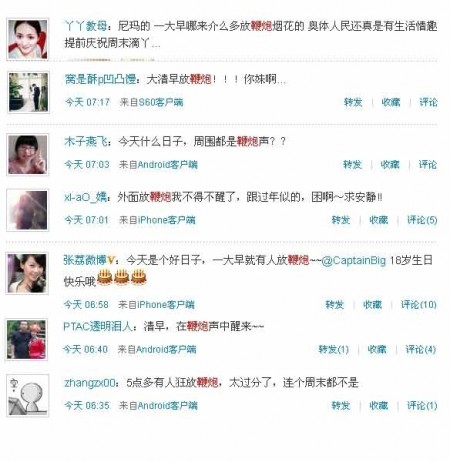The height and width of the screenshot is (462, 450).
Task: Click username PTAC透明泪人
Action: pos(98,326)
